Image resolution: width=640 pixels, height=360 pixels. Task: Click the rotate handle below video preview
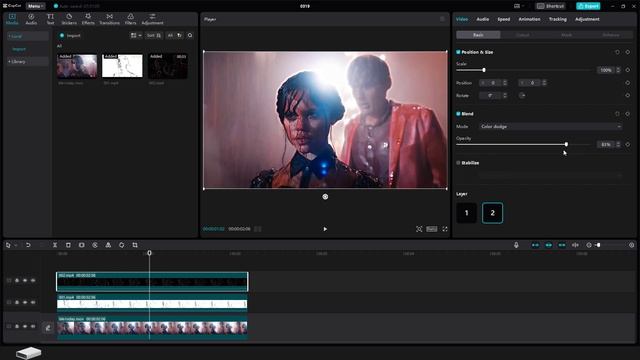[325, 197]
